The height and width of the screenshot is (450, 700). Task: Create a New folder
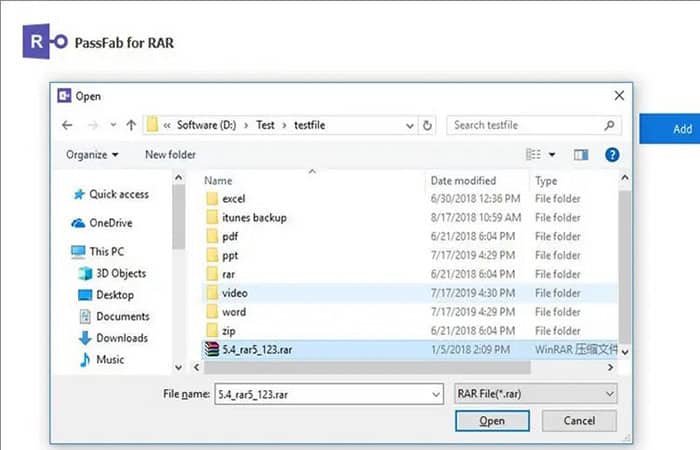tap(170, 154)
